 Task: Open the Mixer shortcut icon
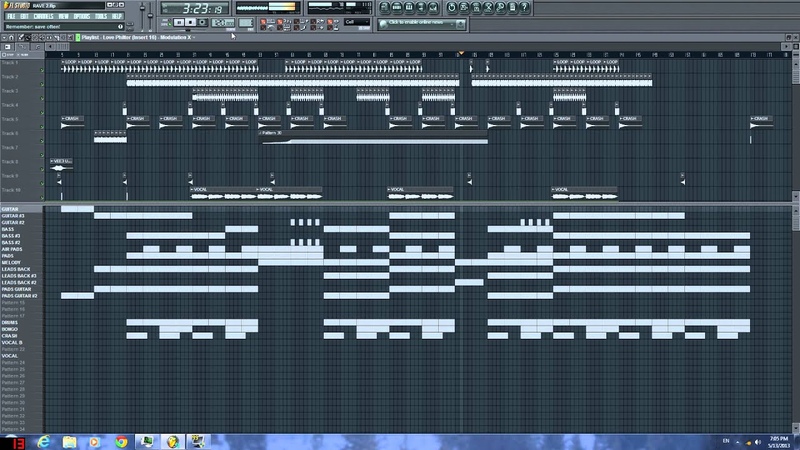click(x=433, y=7)
